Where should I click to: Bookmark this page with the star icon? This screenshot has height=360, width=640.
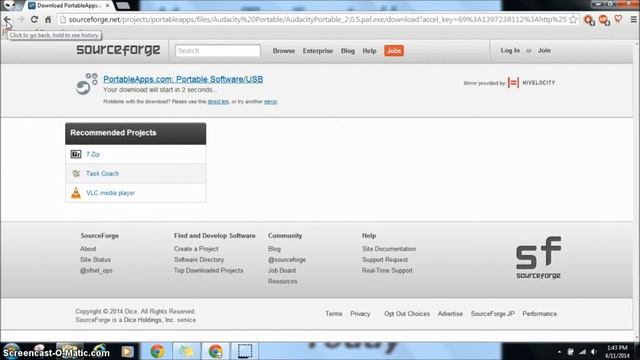coord(573,20)
